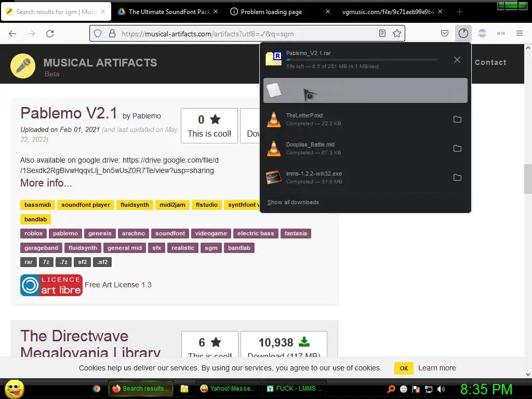
Task: Click More info... for Pablemo V2.1
Action: pyautogui.click(x=46, y=183)
